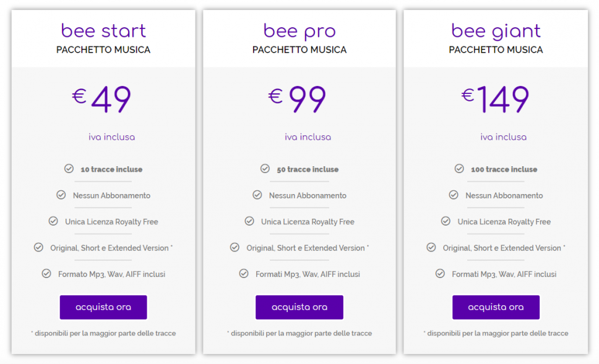Image resolution: width=599 pixels, height=364 pixels.
Task: Click the €149 price
Action: point(495,99)
